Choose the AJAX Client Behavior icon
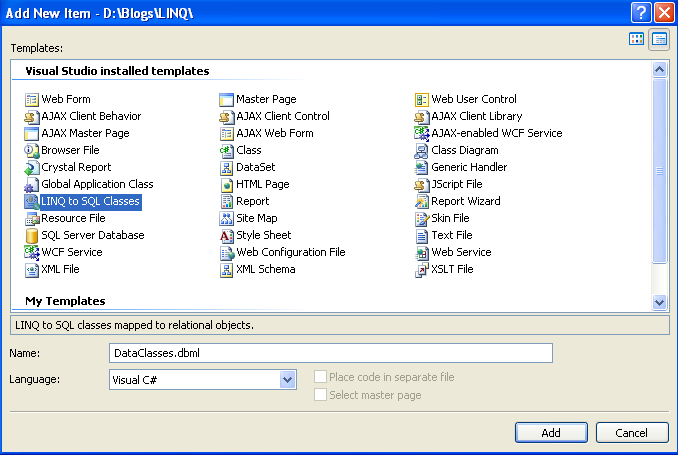The image size is (679, 455). pyautogui.click(x=31, y=116)
